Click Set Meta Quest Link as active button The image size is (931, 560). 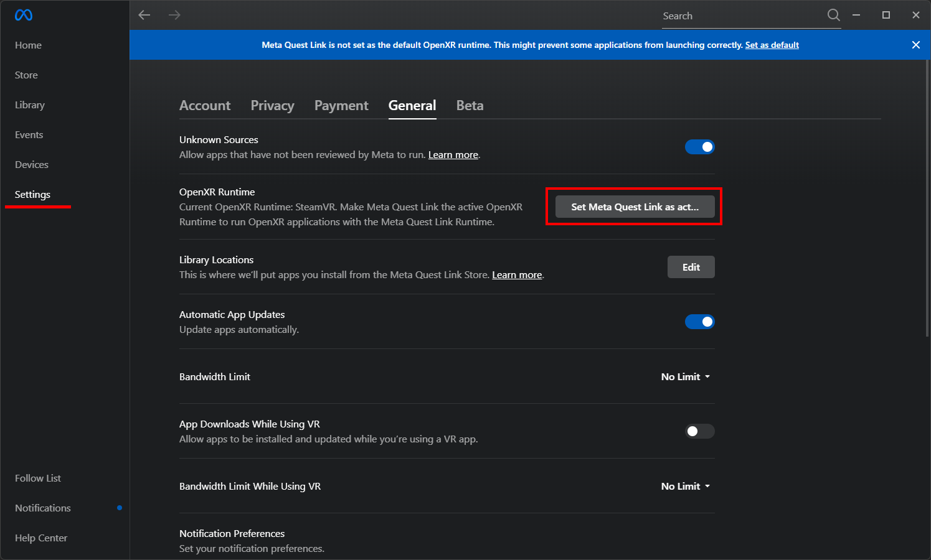pos(635,207)
